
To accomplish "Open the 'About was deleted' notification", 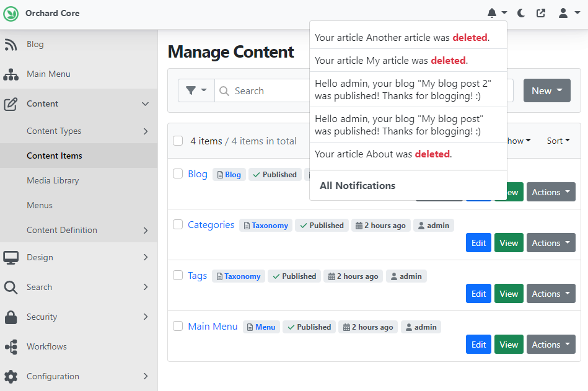I will pyautogui.click(x=408, y=154).
